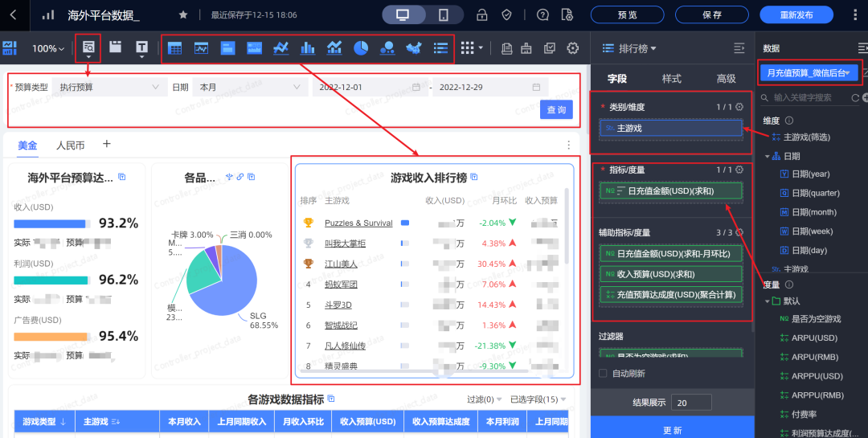Click the format brush icon in the toolbar

coord(526,48)
